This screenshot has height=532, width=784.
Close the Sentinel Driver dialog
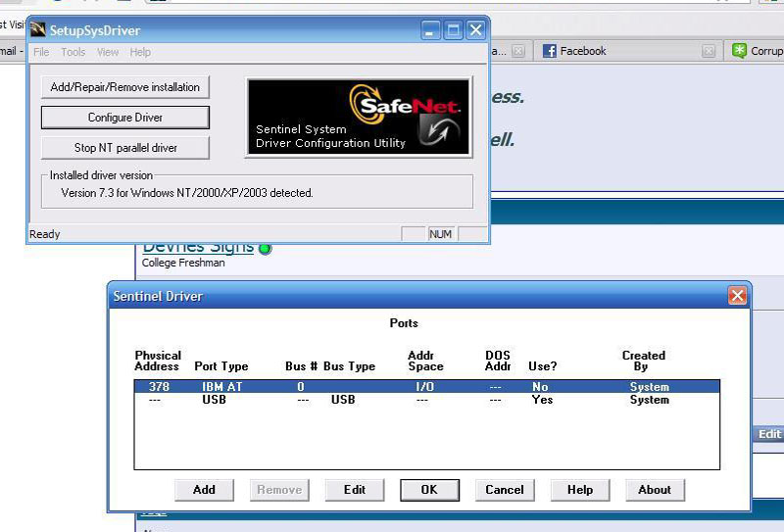click(x=737, y=296)
